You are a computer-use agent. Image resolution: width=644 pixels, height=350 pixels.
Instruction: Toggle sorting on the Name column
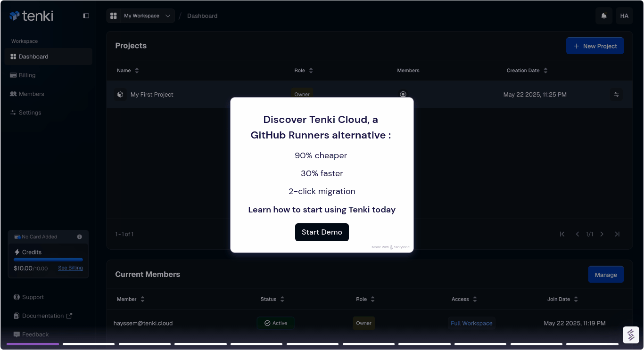point(136,70)
